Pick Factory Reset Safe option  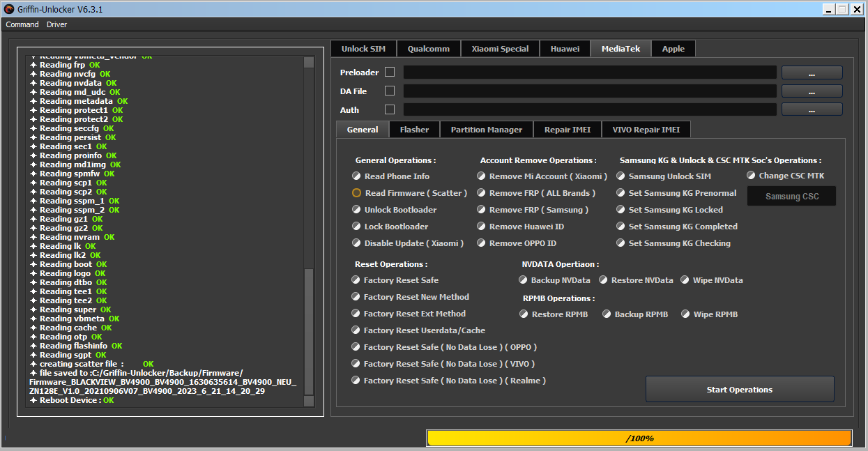click(x=356, y=280)
